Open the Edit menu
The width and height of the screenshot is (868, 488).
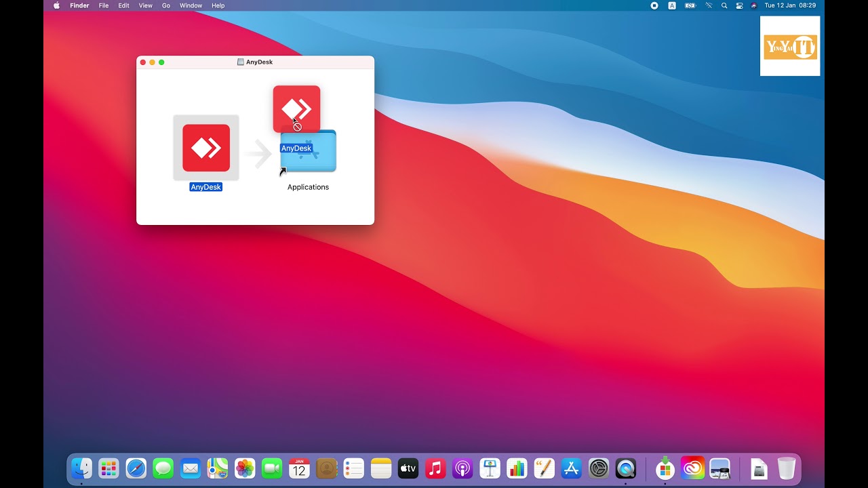pyautogui.click(x=123, y=5)
